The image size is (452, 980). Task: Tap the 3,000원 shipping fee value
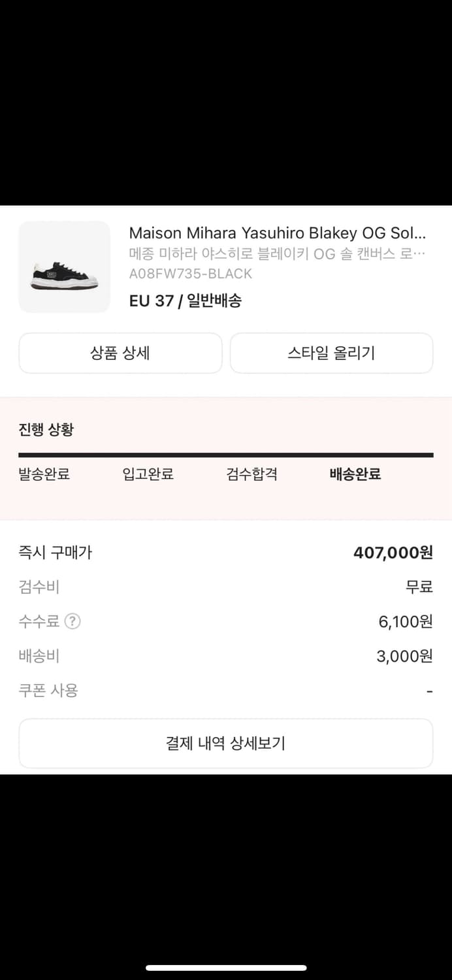click(406, 656)
